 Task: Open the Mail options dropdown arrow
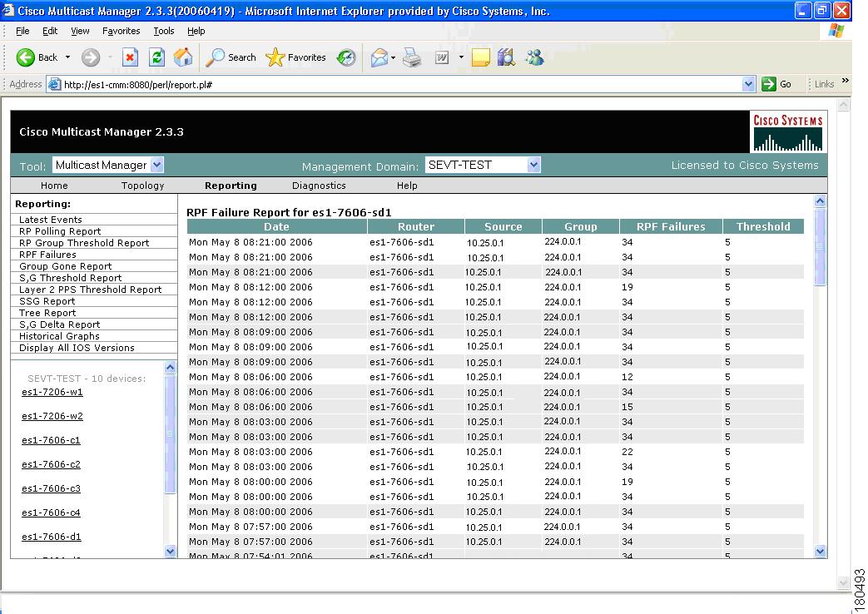pos(393,57)
